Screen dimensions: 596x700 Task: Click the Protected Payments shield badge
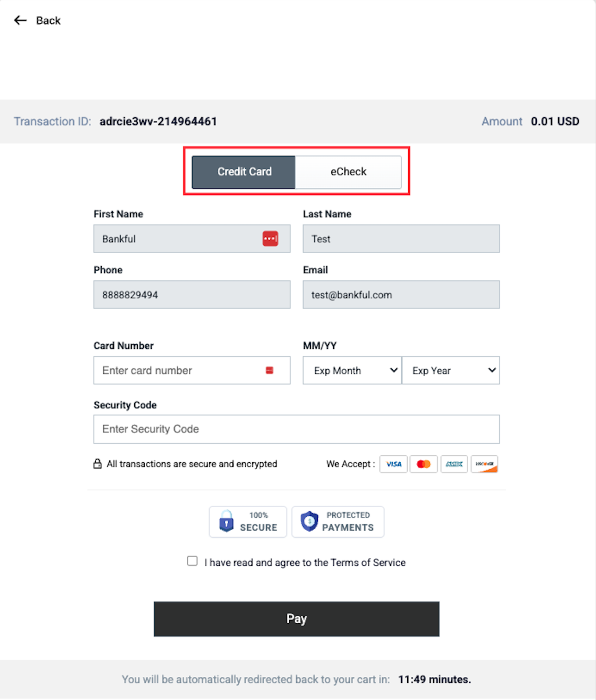338,521
